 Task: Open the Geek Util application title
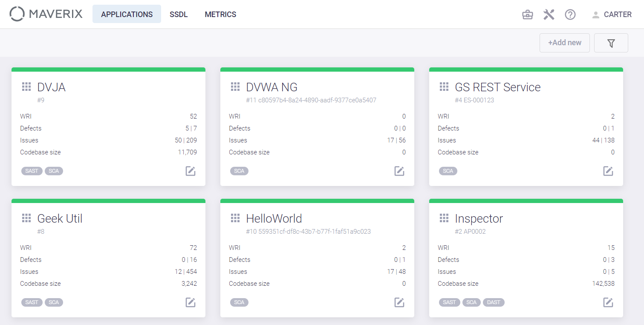pos(60,218)
